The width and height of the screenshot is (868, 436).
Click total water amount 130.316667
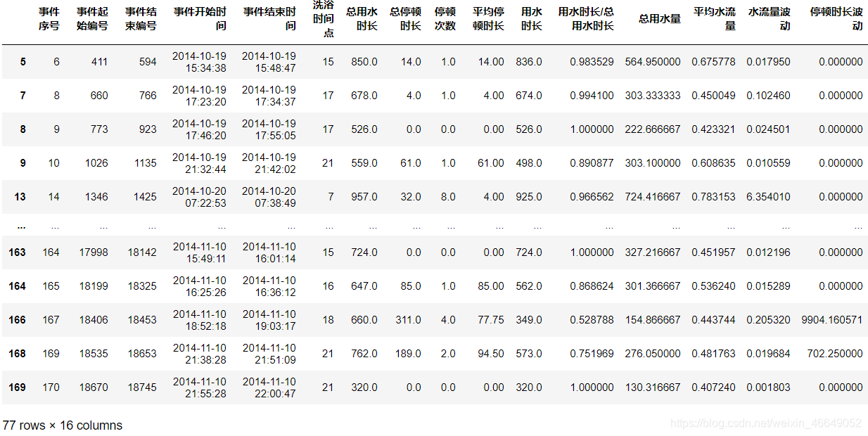[x=653, y=387]
